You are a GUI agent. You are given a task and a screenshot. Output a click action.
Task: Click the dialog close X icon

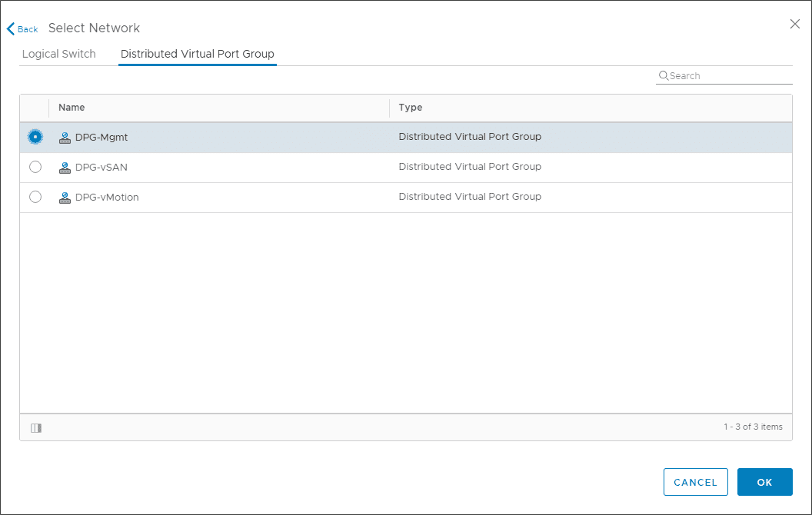pyautogui.click(x=794, y=24)
